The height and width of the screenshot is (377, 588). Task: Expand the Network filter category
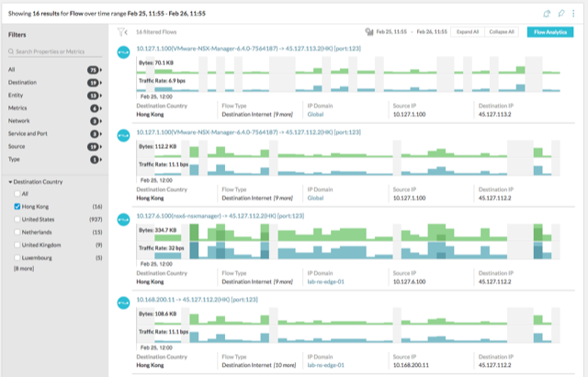pyautogui.click(x=101, y=121)
